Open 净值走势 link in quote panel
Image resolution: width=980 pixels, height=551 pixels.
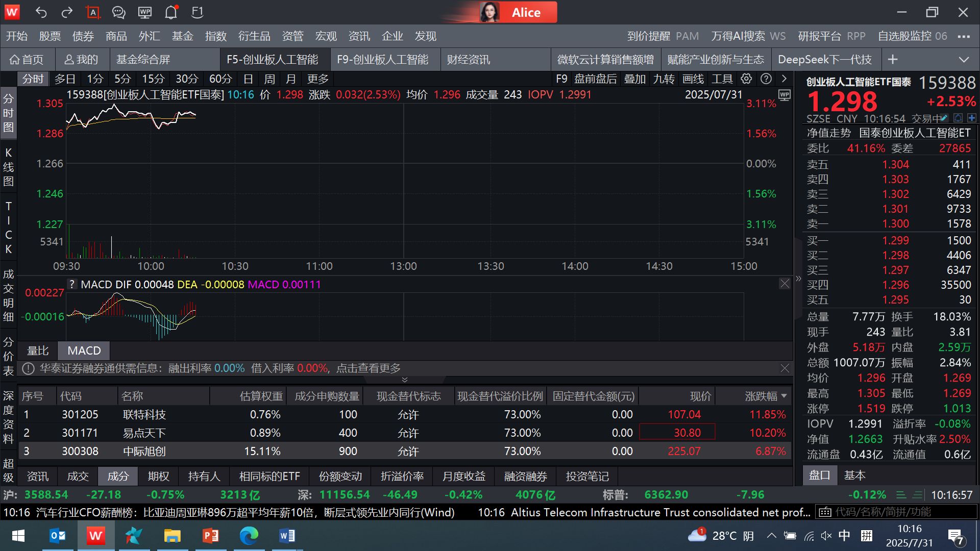[829, 133]
